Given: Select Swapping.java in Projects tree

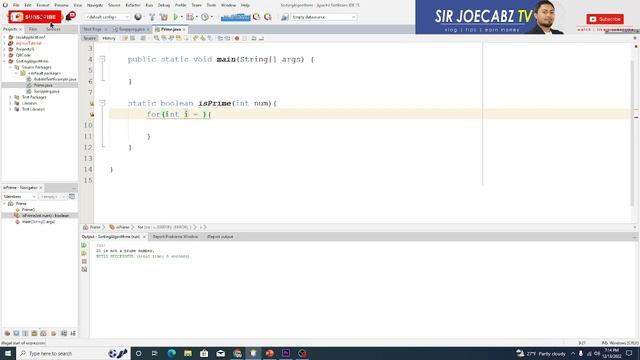Looking at the screenshot, I should click(x=46, y=91).
